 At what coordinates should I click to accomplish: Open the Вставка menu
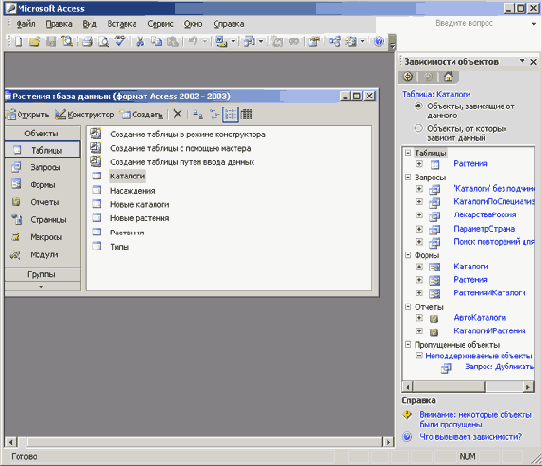click(x=122, y=24)
